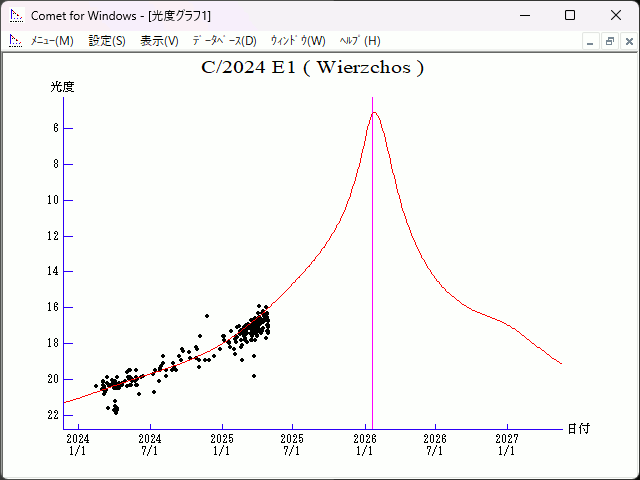This screenshot has width=640, height=480.
Task: Click the 2026 1/1 date axis label
Action: point(364,444)
